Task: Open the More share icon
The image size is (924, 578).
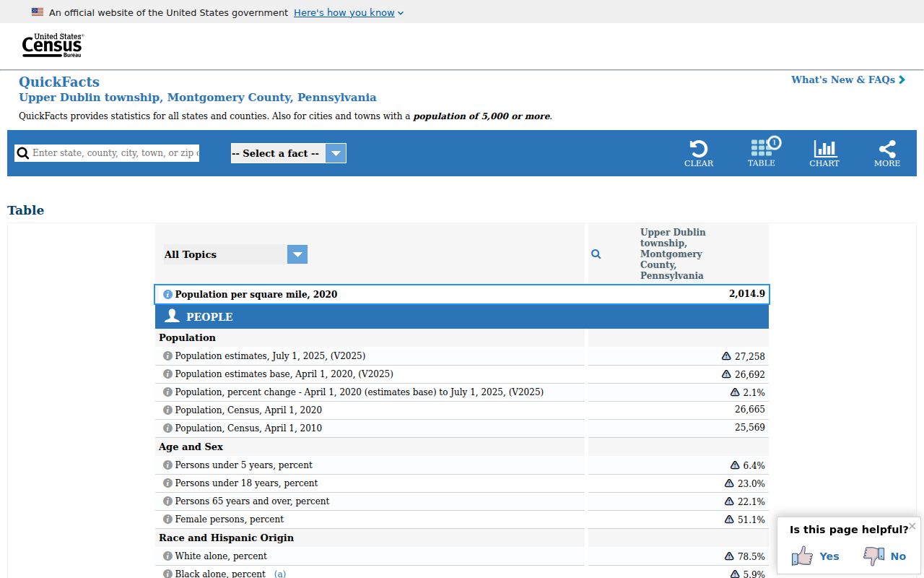Action: click(x=887, y=153)
